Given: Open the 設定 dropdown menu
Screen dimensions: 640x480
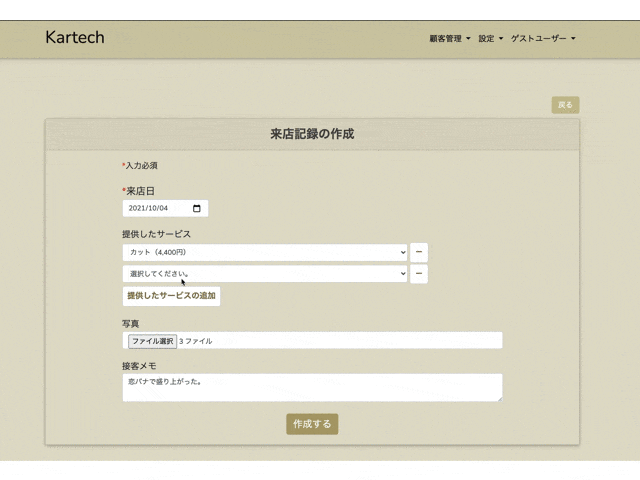Looking at the screenshot, I should [x=491, y=38].
